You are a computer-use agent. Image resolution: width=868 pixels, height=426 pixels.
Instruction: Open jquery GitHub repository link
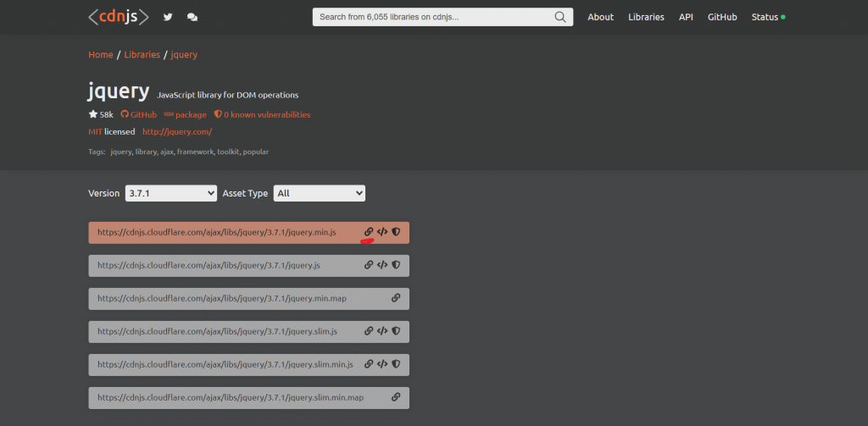[138, 114]
